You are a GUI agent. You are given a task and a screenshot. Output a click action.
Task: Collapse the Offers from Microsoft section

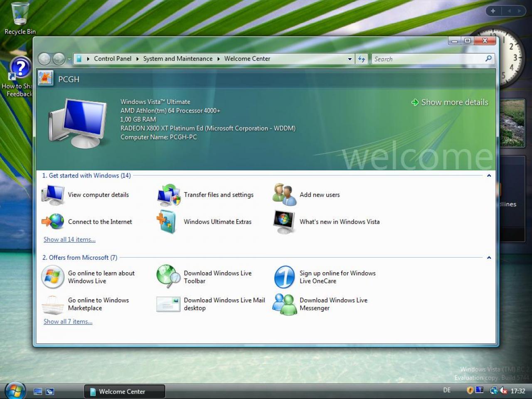coord(489,257)
